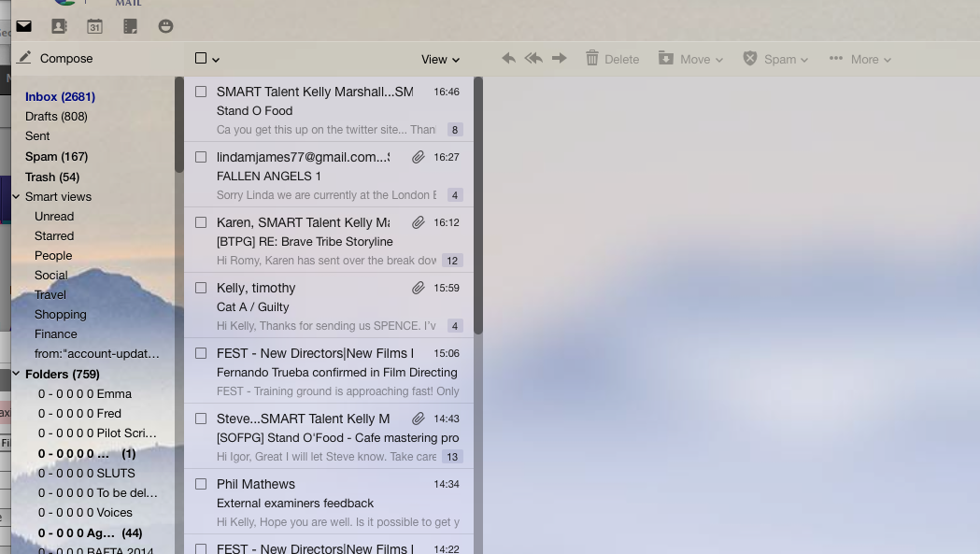Open the Messenger smiley icon
This screenshot has height=554, width=980.
click(165, 26)
